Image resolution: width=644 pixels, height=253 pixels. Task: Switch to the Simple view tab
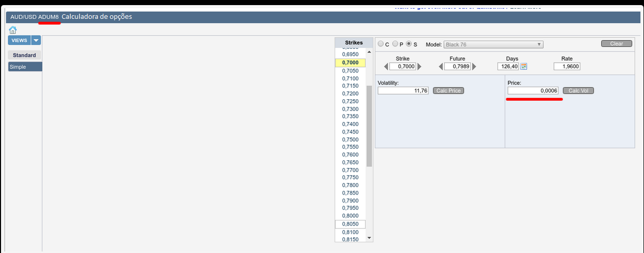click(25, 67)
